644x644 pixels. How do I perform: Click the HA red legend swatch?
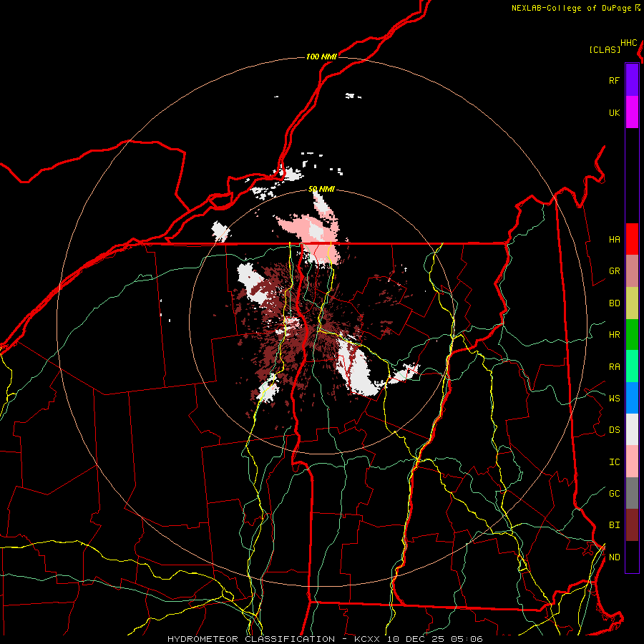(x=632, y=239)
